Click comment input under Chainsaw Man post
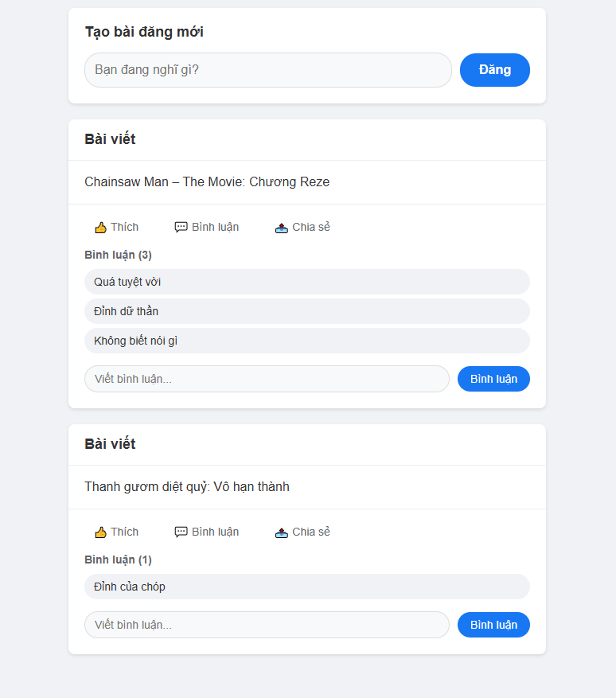 click(x=267, y=379)
